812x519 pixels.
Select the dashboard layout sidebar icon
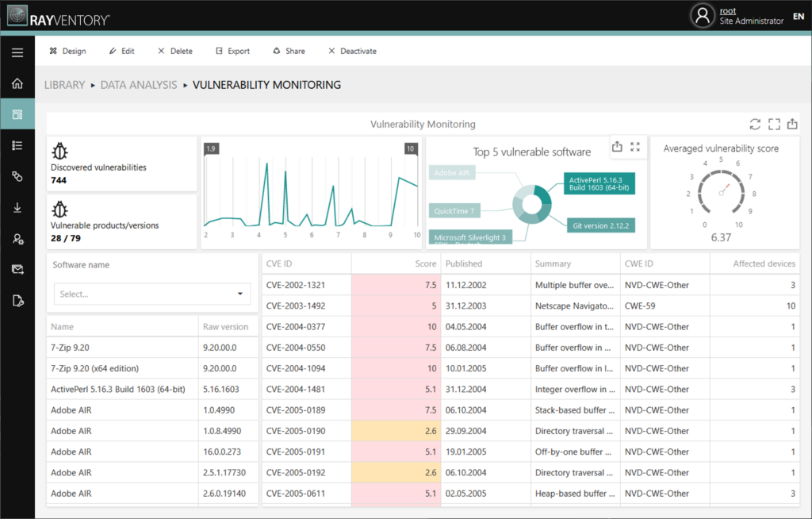tap(17, 114)
